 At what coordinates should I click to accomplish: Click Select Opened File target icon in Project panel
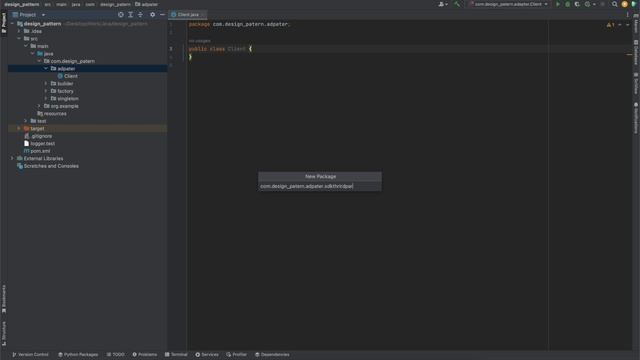tap(121, 15)
